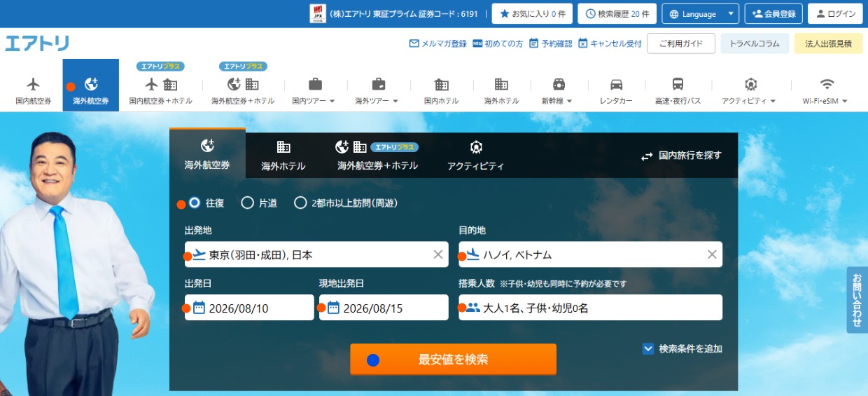Open ご利用ガイド button
Viewport: 868px width, 396px height.
(680, 43)
